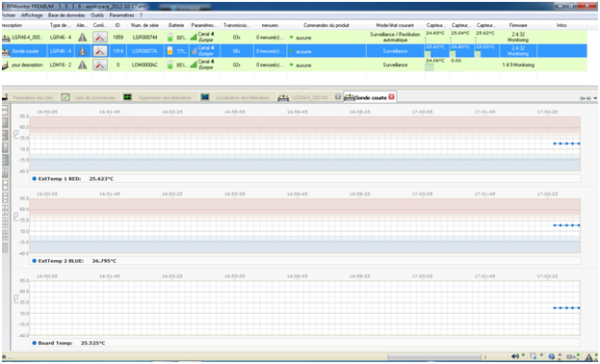Open the Base de données menu

pyautogui.click(x=67, y=15)
